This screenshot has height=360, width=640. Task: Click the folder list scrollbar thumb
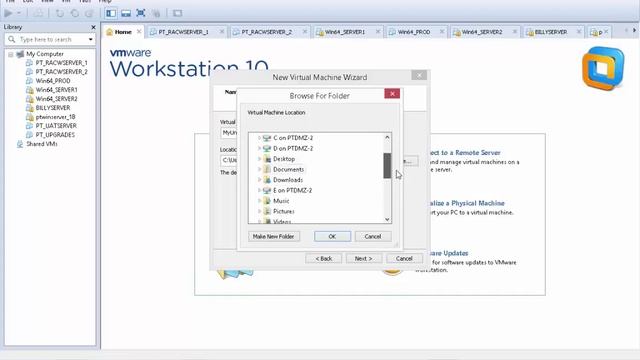point(387,166)
